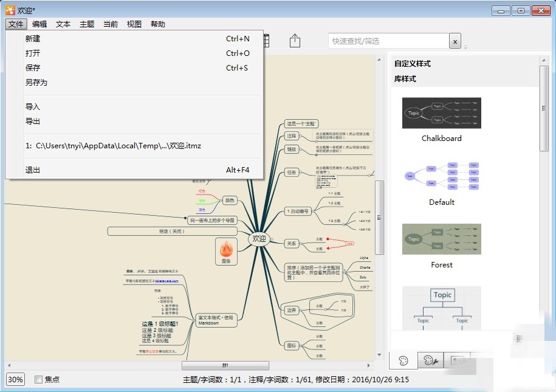Collapse the 库样式 section header
The height and width of the screenshot is (392, 556).
click(405, 79)
